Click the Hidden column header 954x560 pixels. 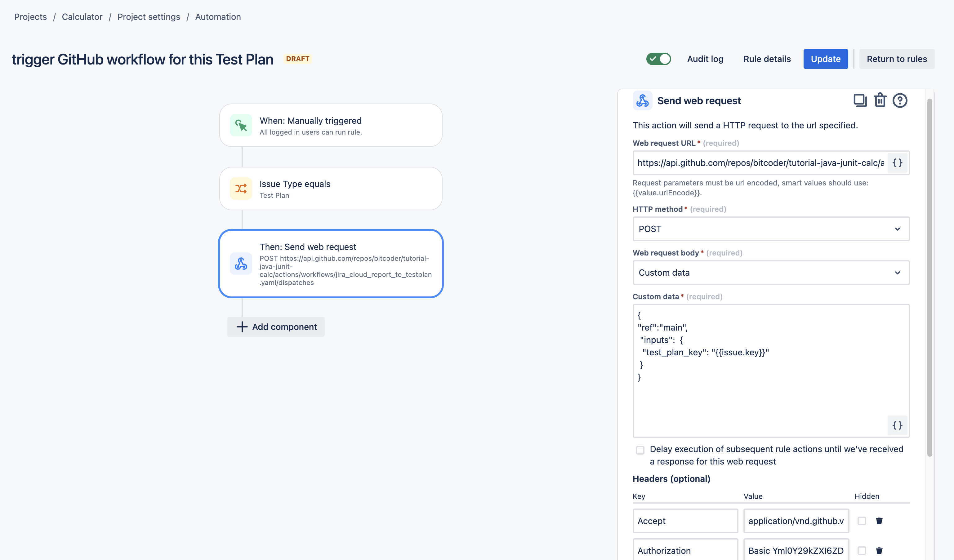click(867, 496)
